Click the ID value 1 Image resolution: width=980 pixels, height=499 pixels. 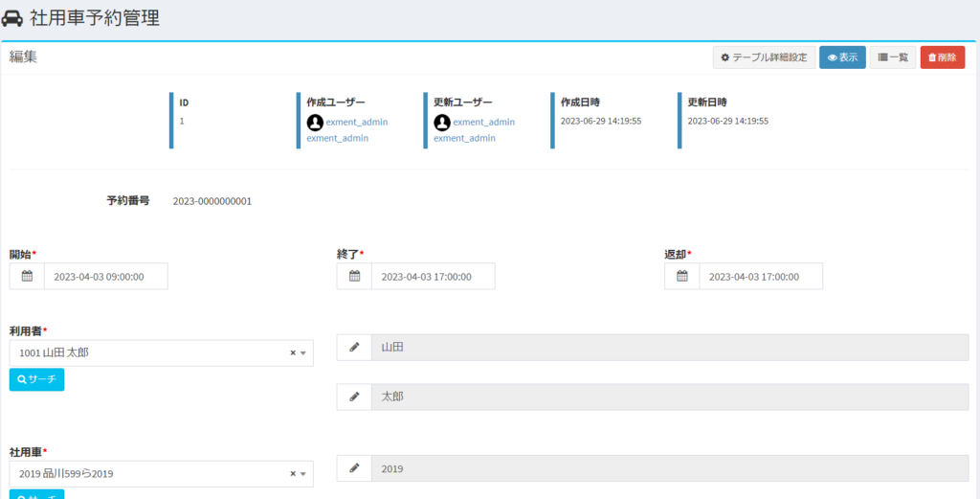[182, 121]
